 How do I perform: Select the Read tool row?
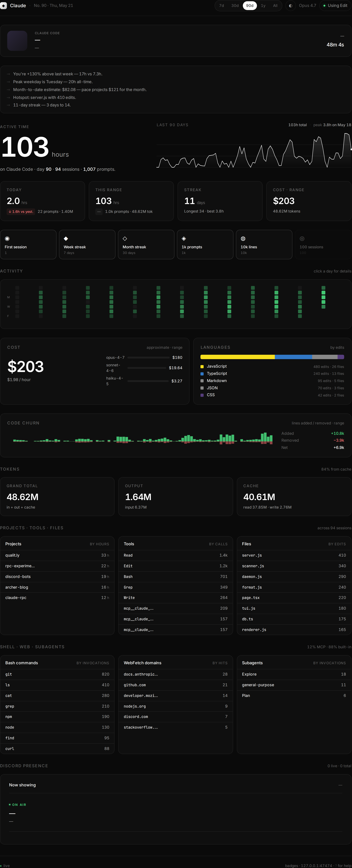176,555
